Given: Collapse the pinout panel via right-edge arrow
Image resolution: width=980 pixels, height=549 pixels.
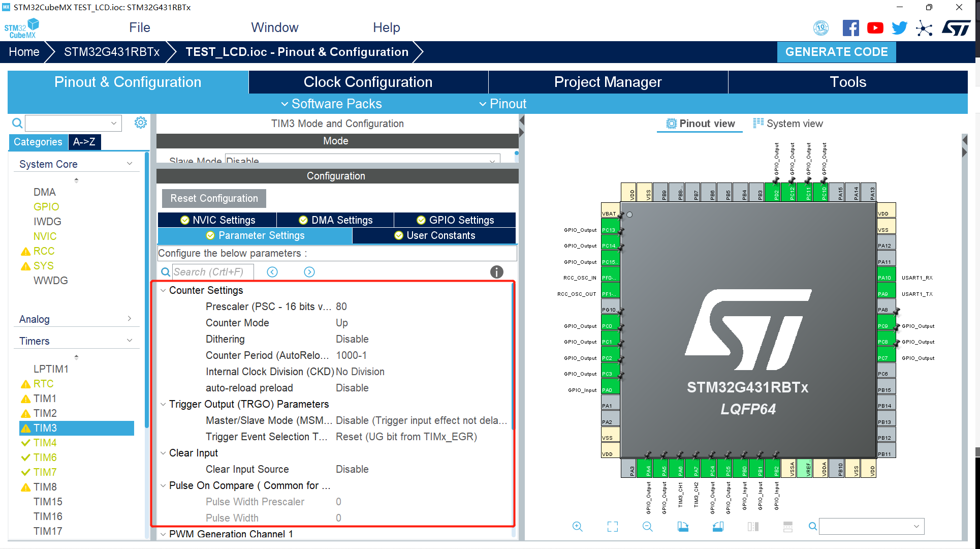Looking at the screenshot, I should click(965, 152).
